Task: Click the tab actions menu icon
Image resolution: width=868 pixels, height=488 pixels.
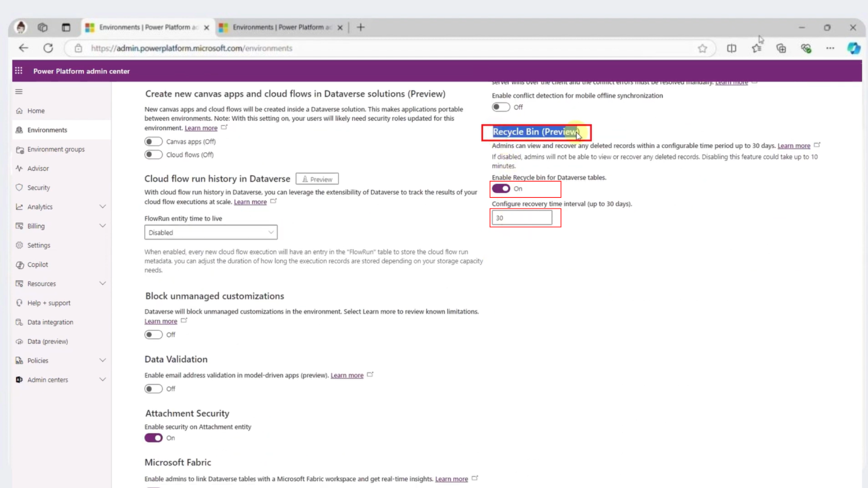Action: click(66, 28)
